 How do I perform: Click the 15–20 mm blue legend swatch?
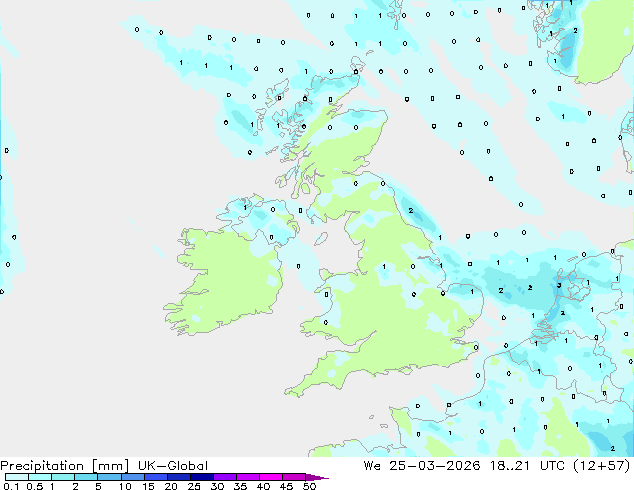coord(156,477)
